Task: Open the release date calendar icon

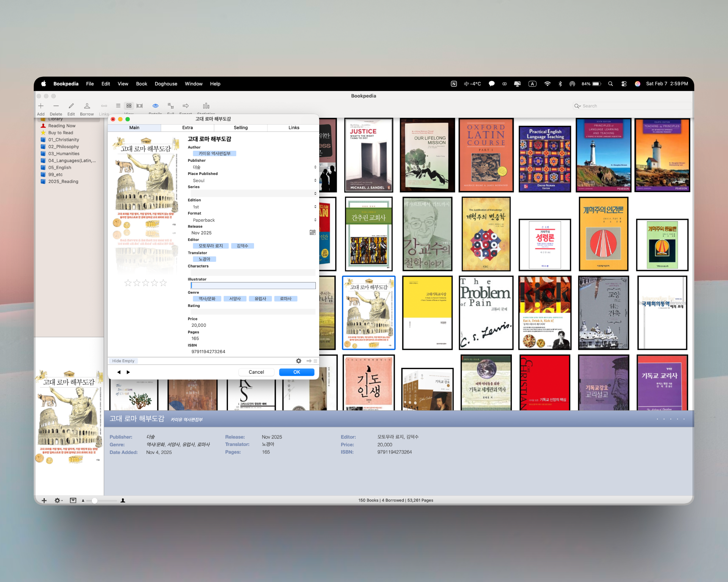Action: point(312,233)
